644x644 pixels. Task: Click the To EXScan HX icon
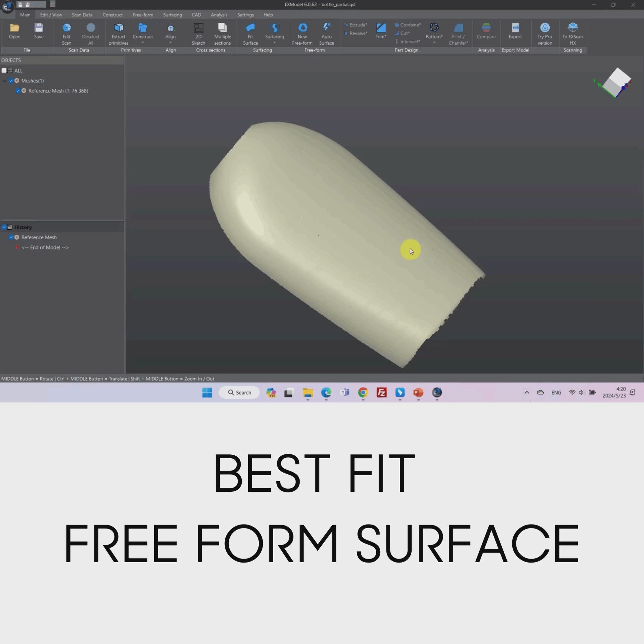click(x=572, y=28)
